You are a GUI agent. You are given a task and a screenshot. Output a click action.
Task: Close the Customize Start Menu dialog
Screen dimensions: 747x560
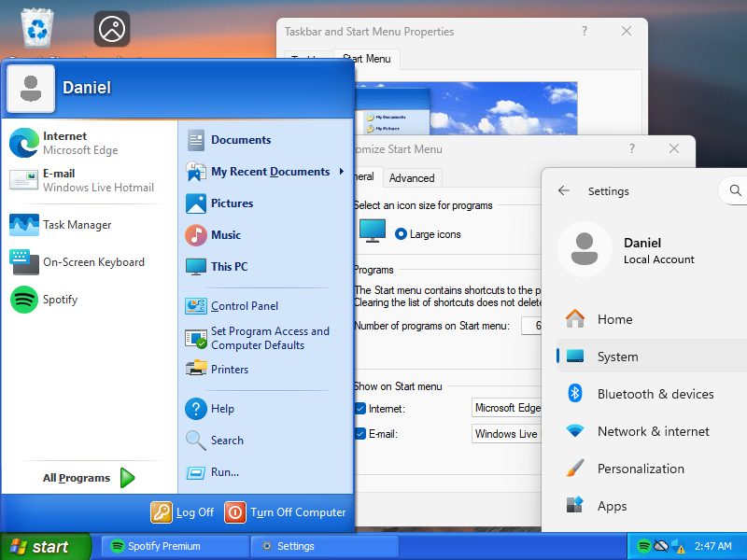click(x=674, y=149)
